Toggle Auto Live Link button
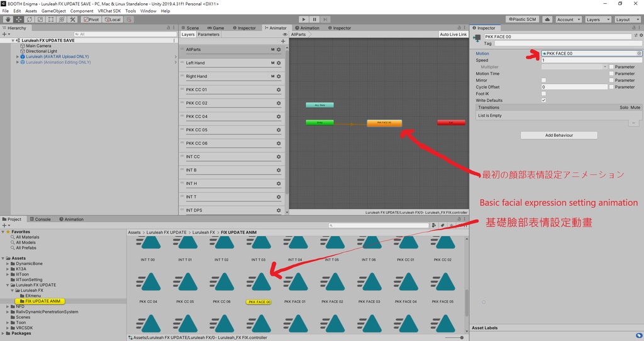This screenshot has height=341, width=644. point(453,35)
